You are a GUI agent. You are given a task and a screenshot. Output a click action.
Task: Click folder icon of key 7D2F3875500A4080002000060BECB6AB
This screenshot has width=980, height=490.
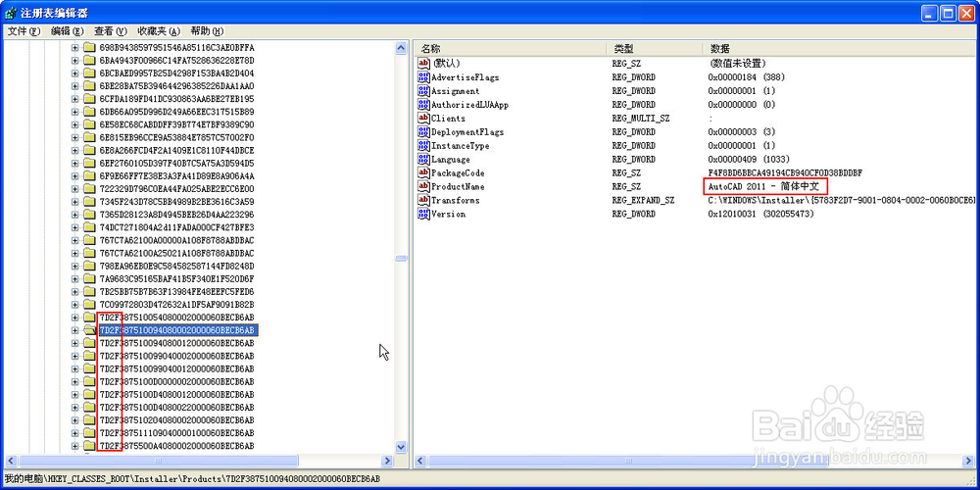point(89,446)
